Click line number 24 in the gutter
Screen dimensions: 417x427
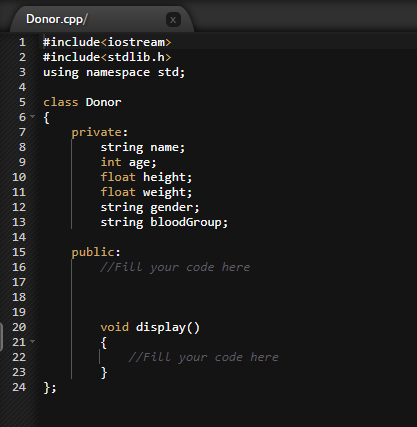[x=19, y=387]
